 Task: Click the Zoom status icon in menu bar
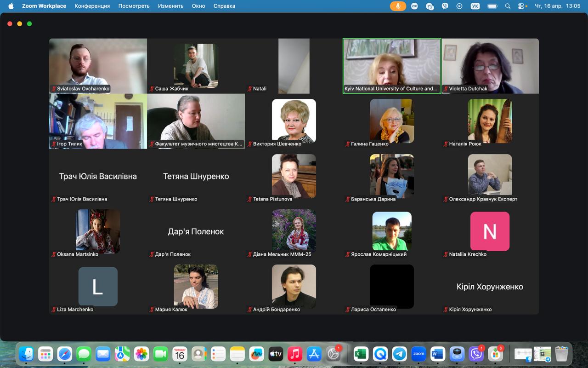414,6
